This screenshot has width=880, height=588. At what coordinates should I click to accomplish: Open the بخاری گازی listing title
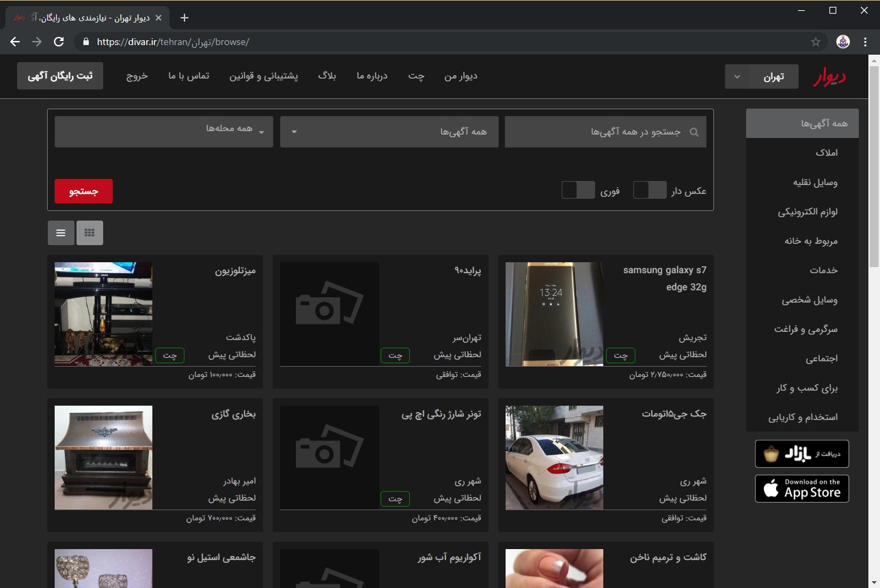coord(234,414)
